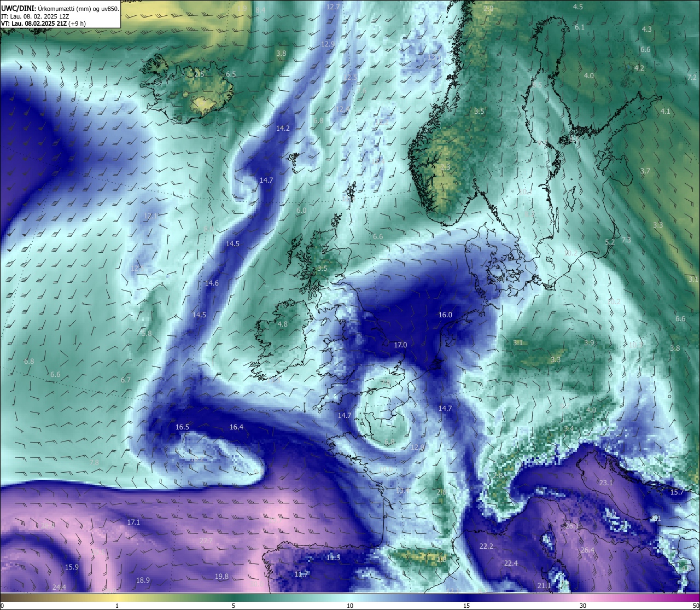Click the 30 tick on the color scale

[x=583, y=606]
